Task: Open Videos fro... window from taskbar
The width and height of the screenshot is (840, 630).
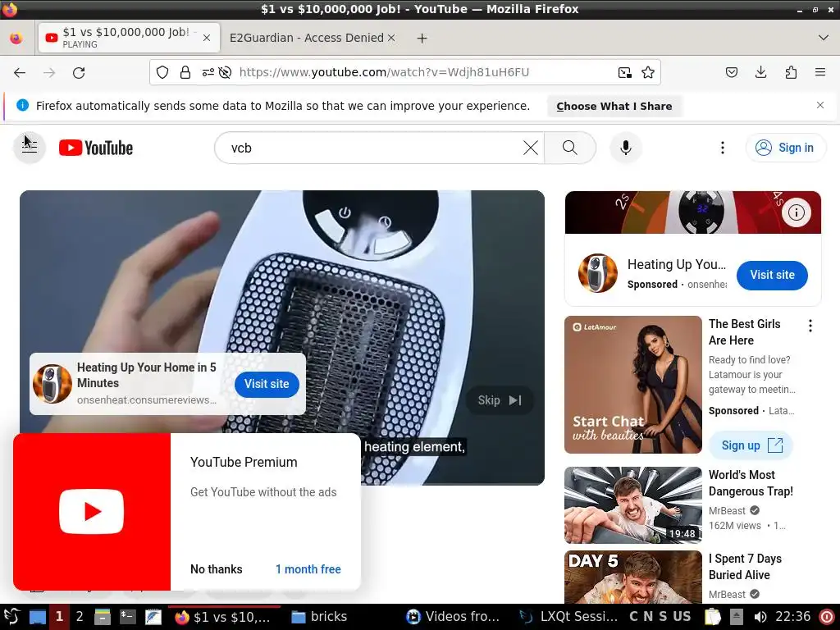Action: (453, 617)
